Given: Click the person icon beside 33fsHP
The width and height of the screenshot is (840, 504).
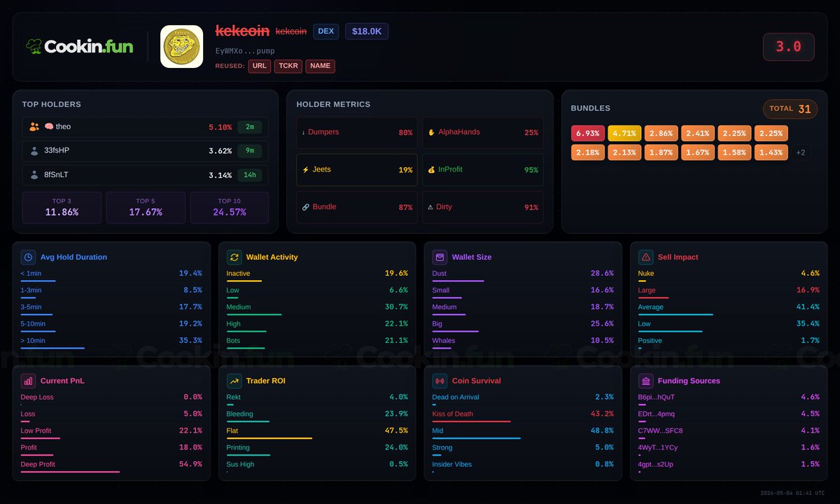Looking at the screenshot, I should (34, 150).
